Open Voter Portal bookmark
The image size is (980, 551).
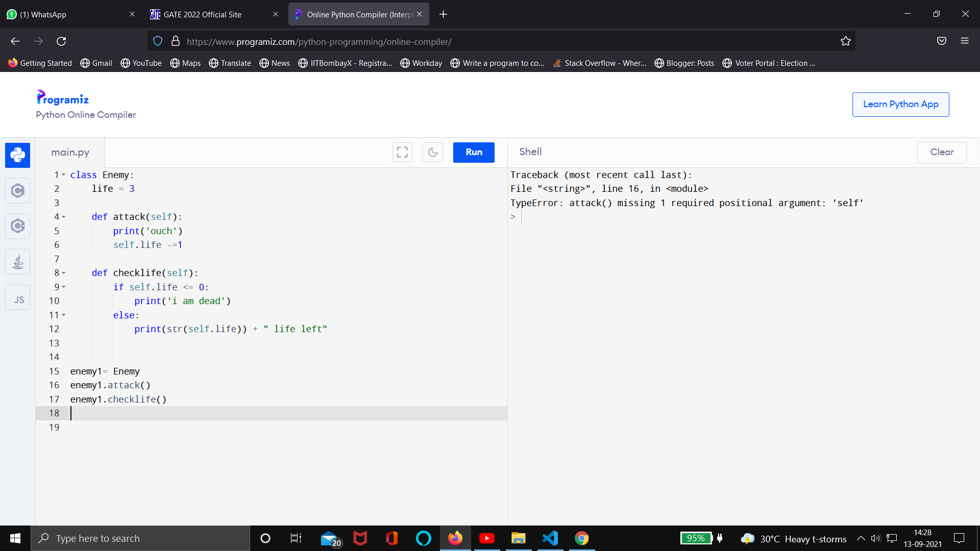[x=769, y=63]
